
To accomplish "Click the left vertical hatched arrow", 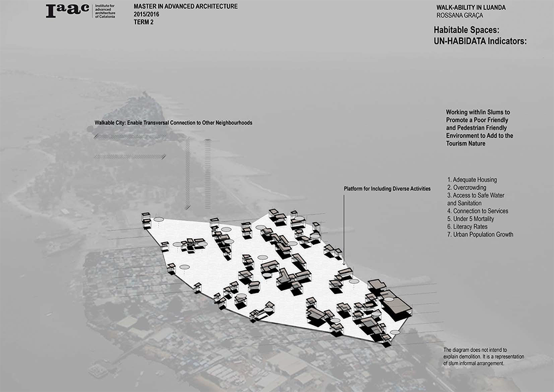I will click(x=188, y=173).
